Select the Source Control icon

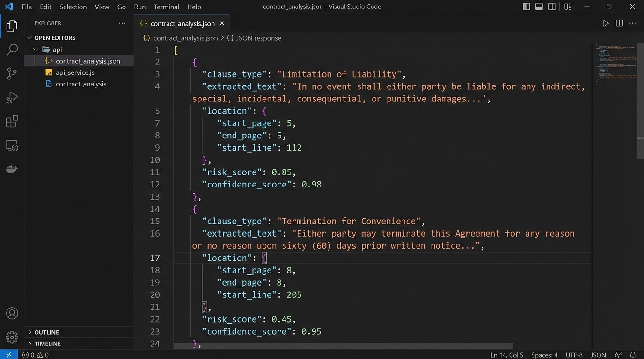pos(12,73)
